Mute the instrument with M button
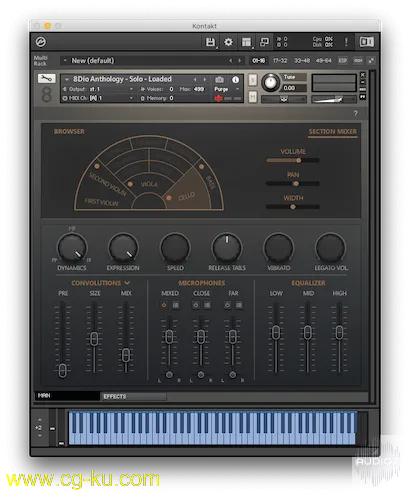The height and width of the screenshot is (496, 410). coord(253,97)
